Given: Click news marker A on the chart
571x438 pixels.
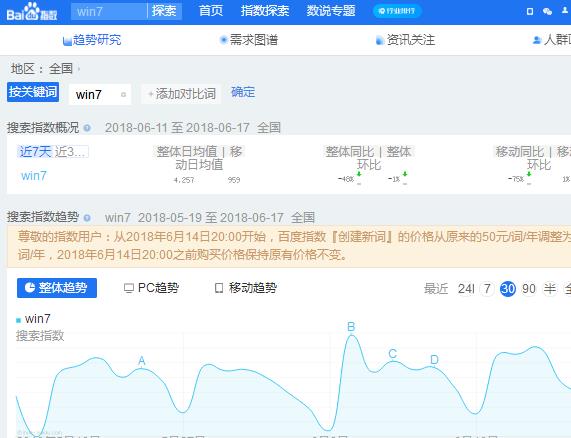Looking at the screenshot, I should click(x=142, y=361).
